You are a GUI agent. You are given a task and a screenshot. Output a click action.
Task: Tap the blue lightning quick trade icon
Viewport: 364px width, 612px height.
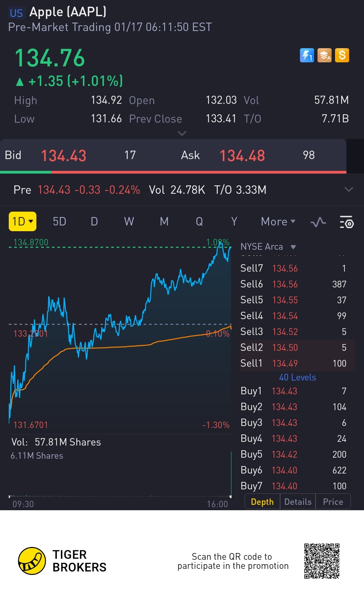point(307,55)
